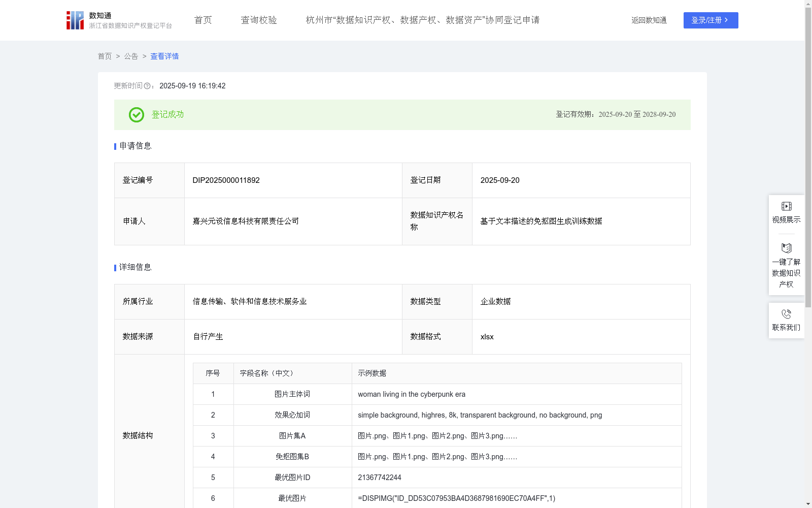This screenshot has height=508, width=812.
Task: Click the 企业数据 data type value
Action: point(496,302)
